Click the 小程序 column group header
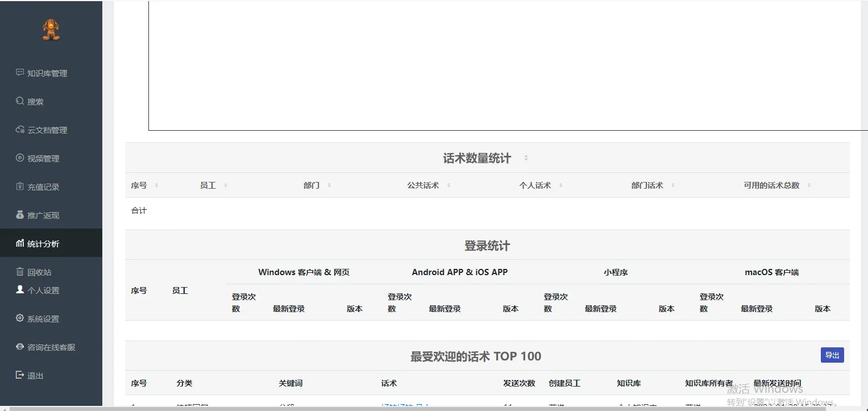The height and width of the screenshot is (411, 868). [x=616, y=272]
